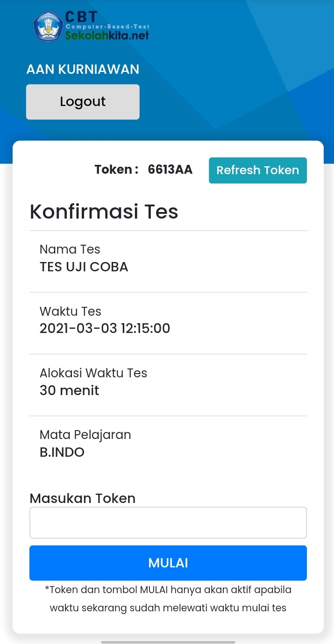
Task: Click the Alokasi Waktu Tes label
Action: tap(93, 373)
